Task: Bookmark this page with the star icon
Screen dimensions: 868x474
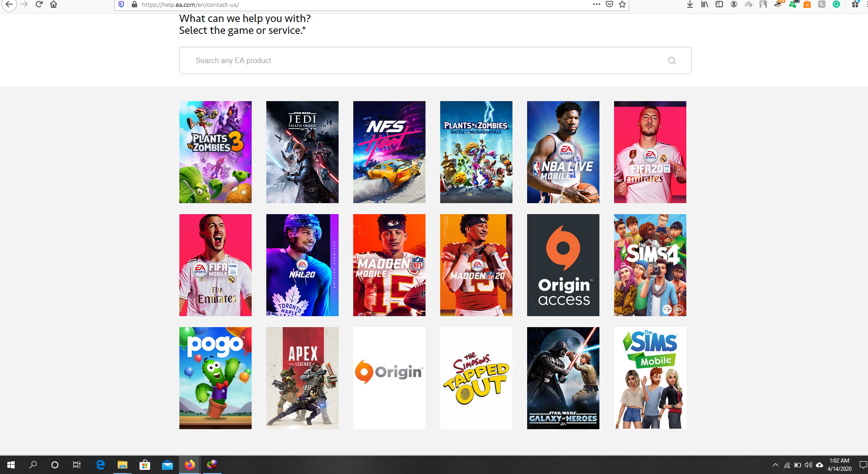Action: pyautogui.click(x=622, y=5)
